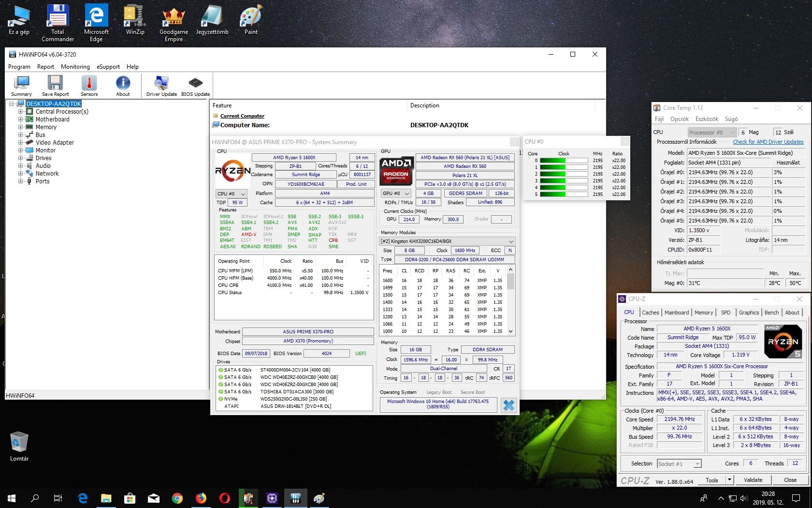812x508 pixels.
Task: Open Firefox from taskbar
Action: [x=201, y=498]
